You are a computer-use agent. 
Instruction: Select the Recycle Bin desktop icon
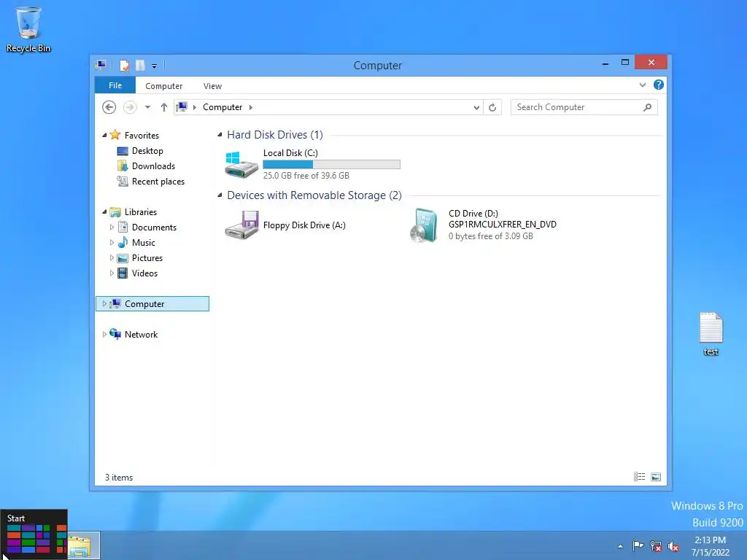tap(28, 29)
